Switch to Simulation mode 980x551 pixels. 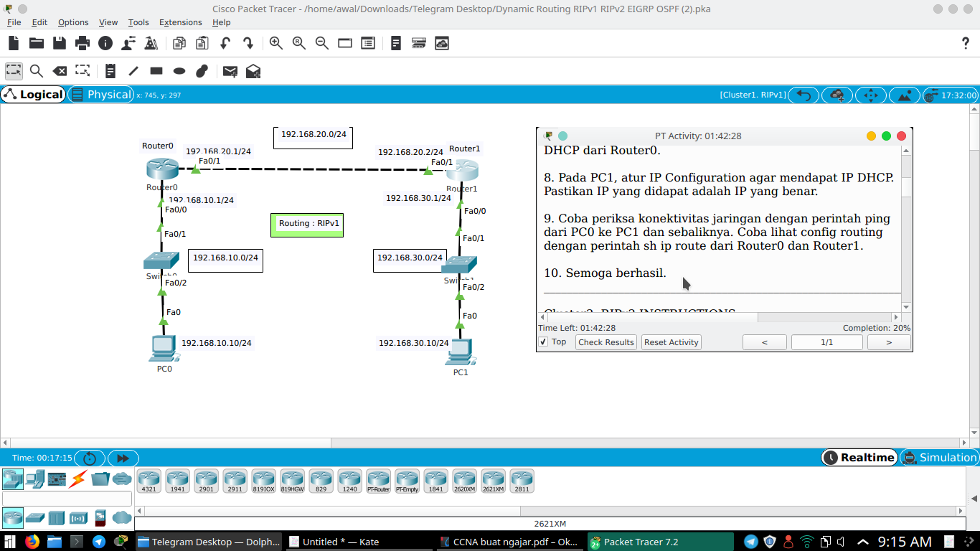pyautogui.click(x=938, y=457)
